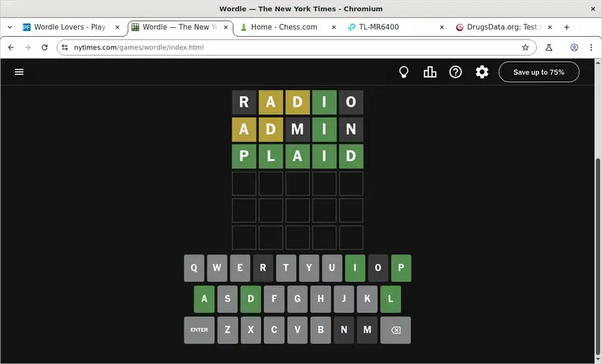
Task: Tap the K key on the on-screen keyboard
Action: point(367,299)
